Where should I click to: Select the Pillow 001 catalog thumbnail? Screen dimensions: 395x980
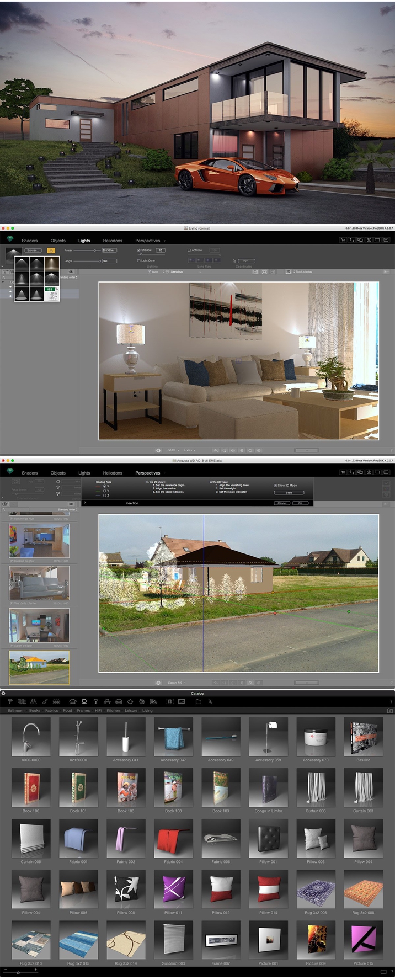(268, 838)
